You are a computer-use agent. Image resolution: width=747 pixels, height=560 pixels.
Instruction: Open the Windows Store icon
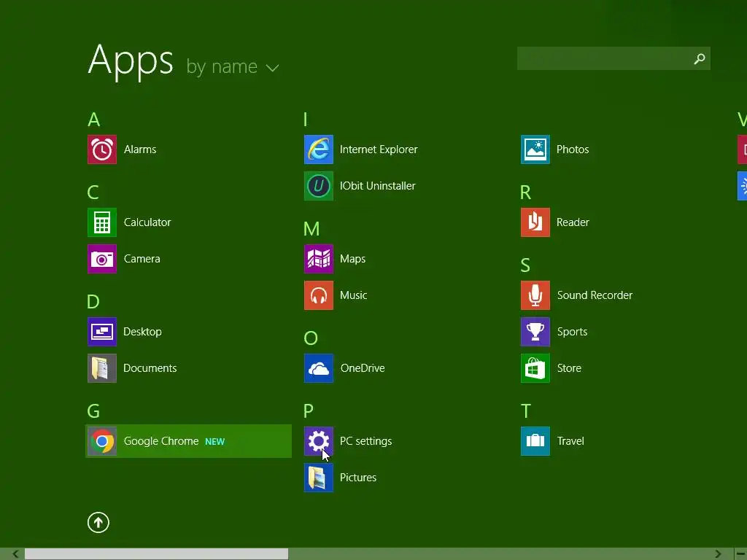(535, 368)
